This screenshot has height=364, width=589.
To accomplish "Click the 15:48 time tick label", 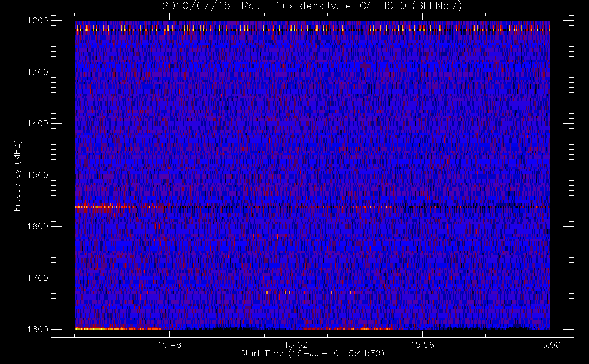I will 169,345.
